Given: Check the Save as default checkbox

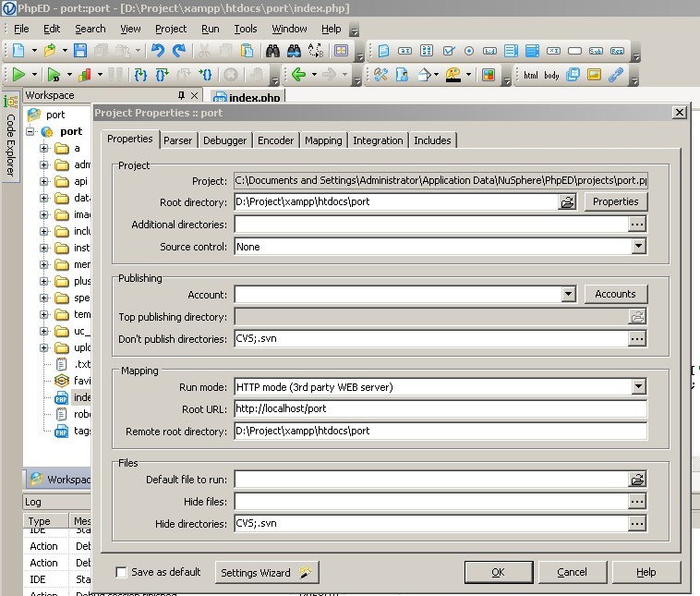Looking at the screenshot, I should point(121,572).
